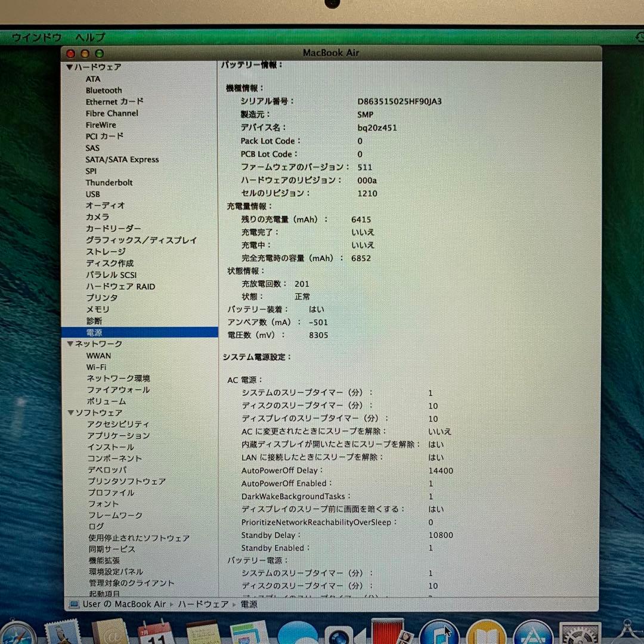Collapse the ハードウェア section

(70, 67)
